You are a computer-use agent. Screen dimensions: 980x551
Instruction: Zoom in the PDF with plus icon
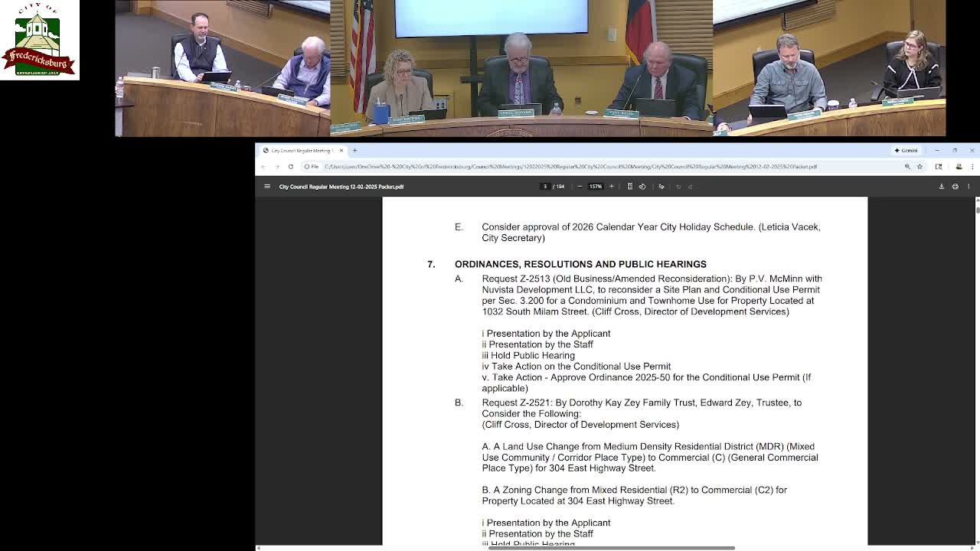(611, 187)
